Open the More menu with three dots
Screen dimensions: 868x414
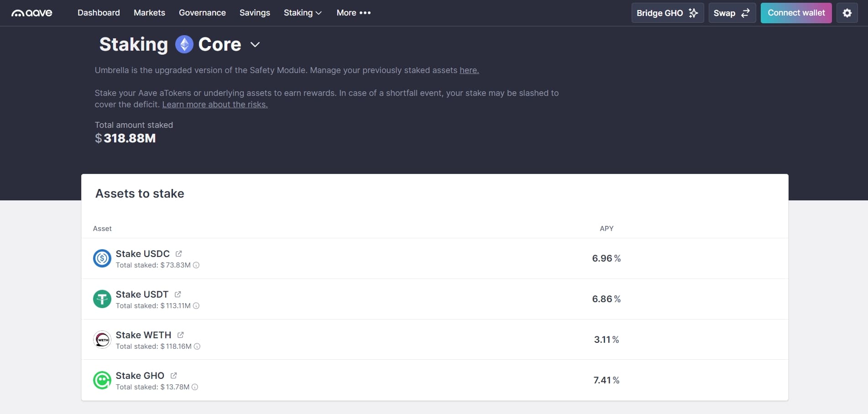[354, 13]
